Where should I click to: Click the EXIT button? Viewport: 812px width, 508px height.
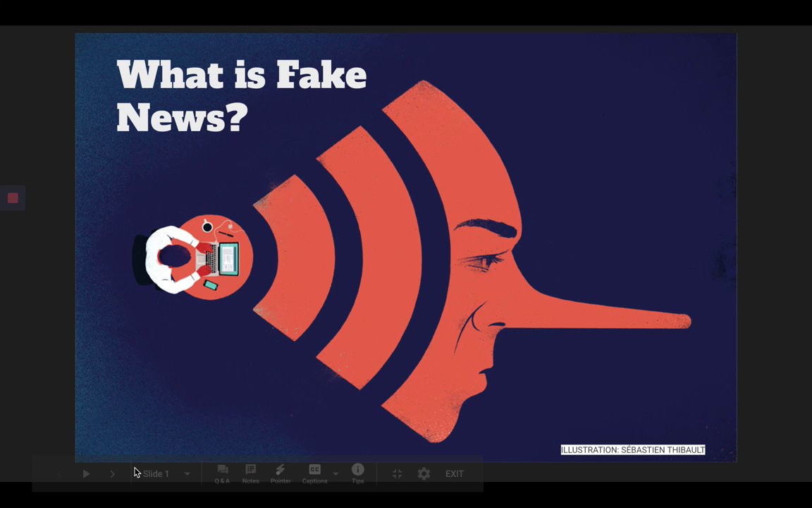(x=454, y=474)
